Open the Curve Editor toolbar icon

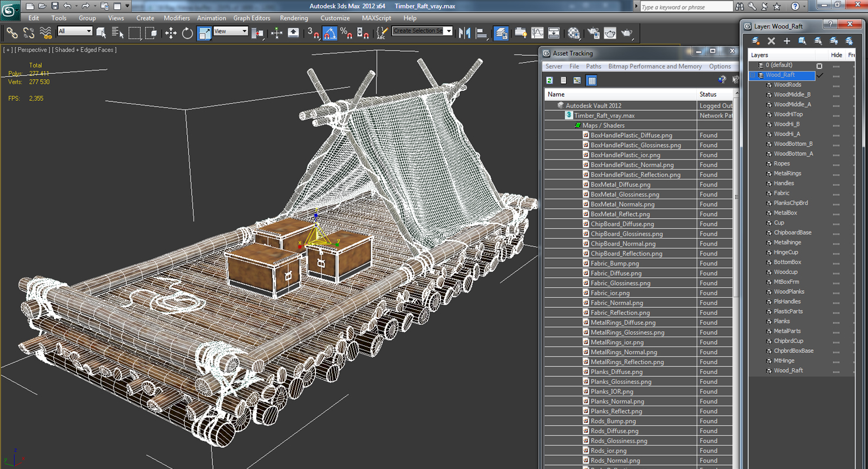click(537, 33)
